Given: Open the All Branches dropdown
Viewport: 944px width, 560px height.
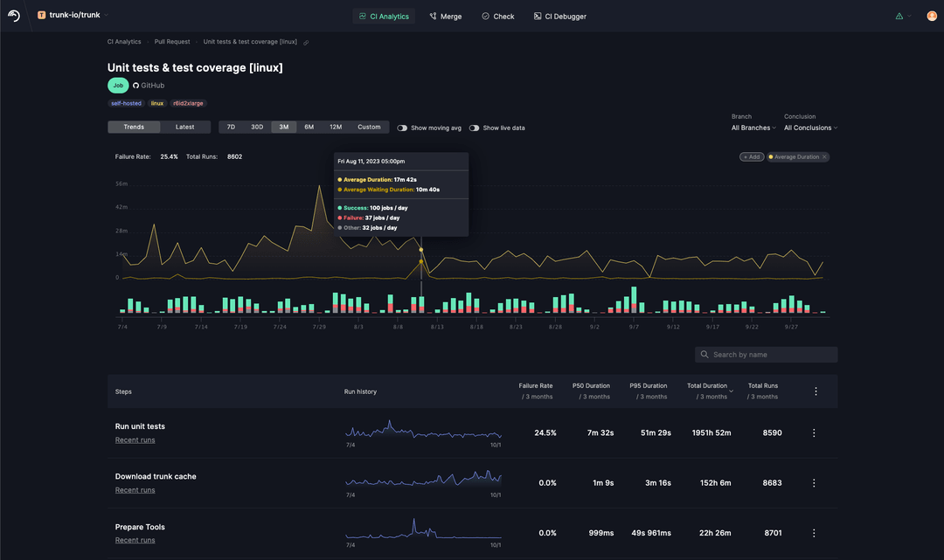Looking at the screenshot, I should [752, 127].
